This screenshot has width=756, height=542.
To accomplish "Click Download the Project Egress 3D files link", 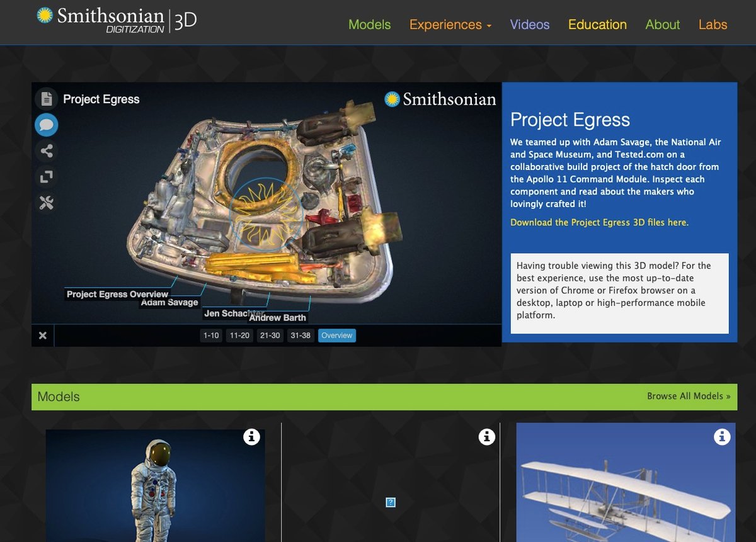I will [x=599, y=222].
